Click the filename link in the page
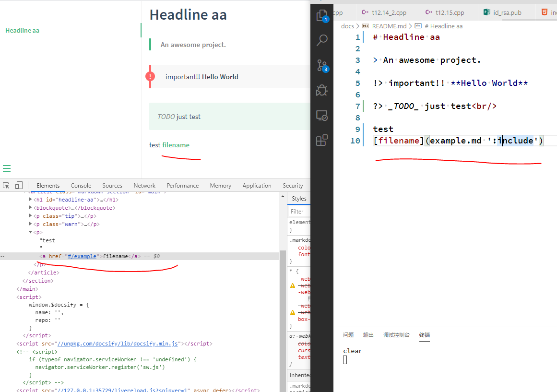557x392 pixels. (176, 145)
